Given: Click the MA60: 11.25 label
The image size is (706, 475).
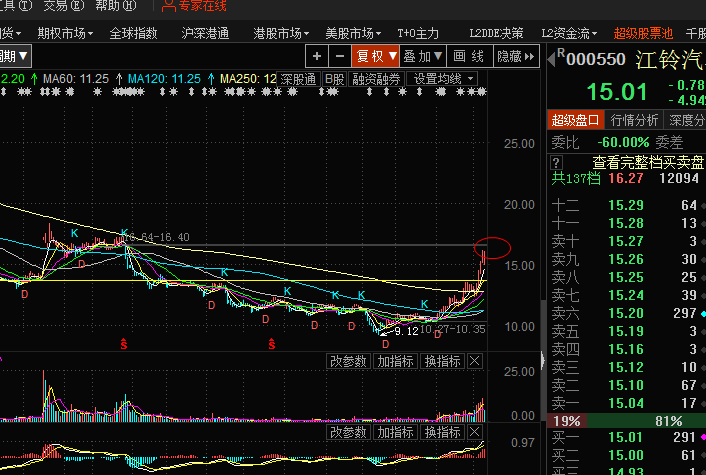Looking at the screenshot, I should coord(76,79).
